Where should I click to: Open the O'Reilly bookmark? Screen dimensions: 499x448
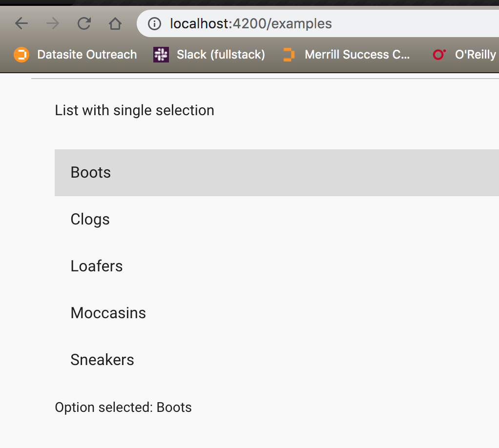tap(465, 55)
